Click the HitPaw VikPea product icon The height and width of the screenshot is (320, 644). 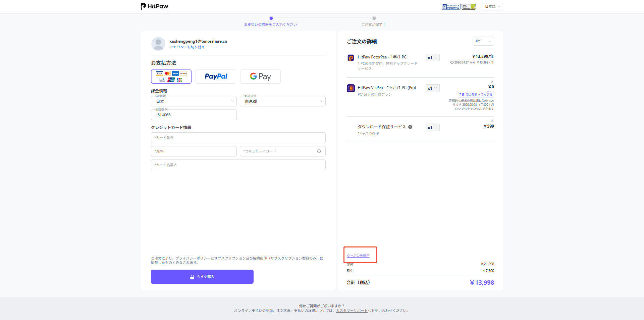click(351, 88)
